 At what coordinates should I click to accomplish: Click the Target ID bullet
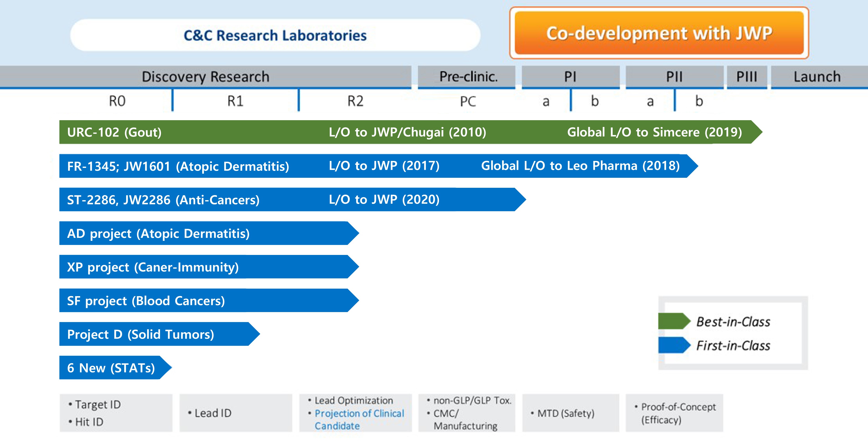(94, 404)
